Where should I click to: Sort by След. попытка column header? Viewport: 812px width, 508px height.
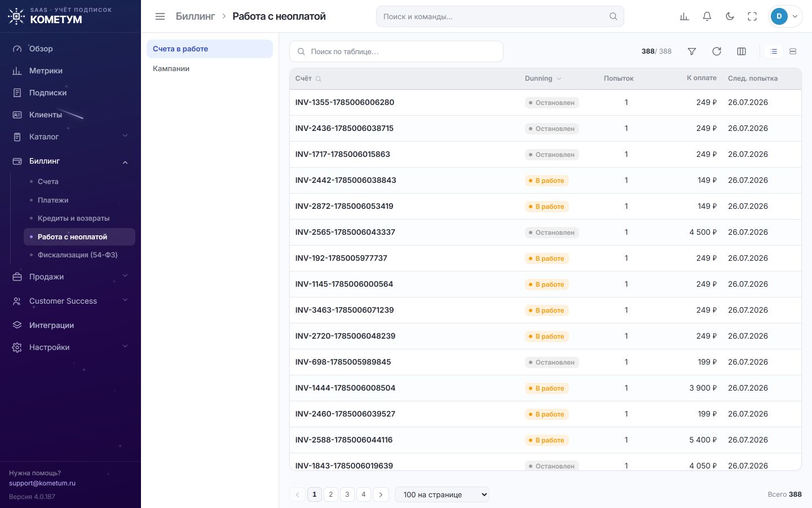[x=753, y=78]
